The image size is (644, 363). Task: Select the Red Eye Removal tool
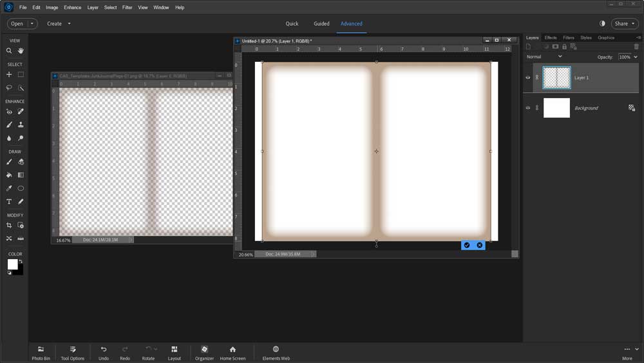click(x=9, y=112)
